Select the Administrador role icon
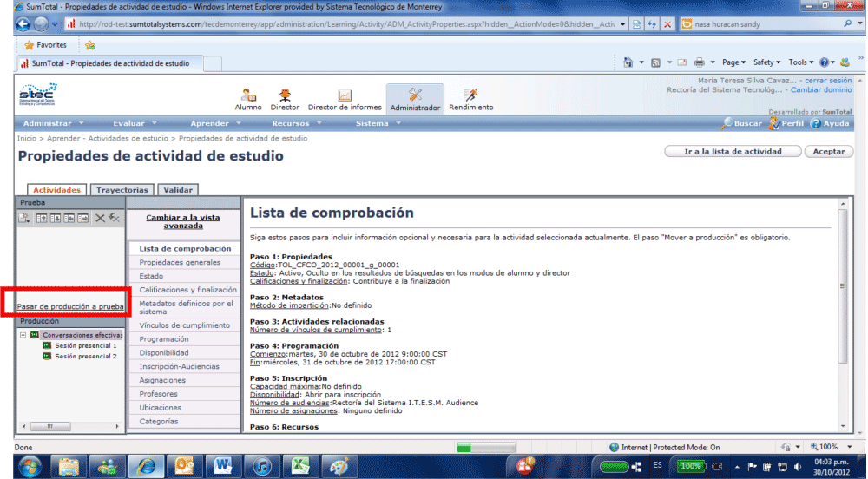868x479 pixels. coord(415,100)
